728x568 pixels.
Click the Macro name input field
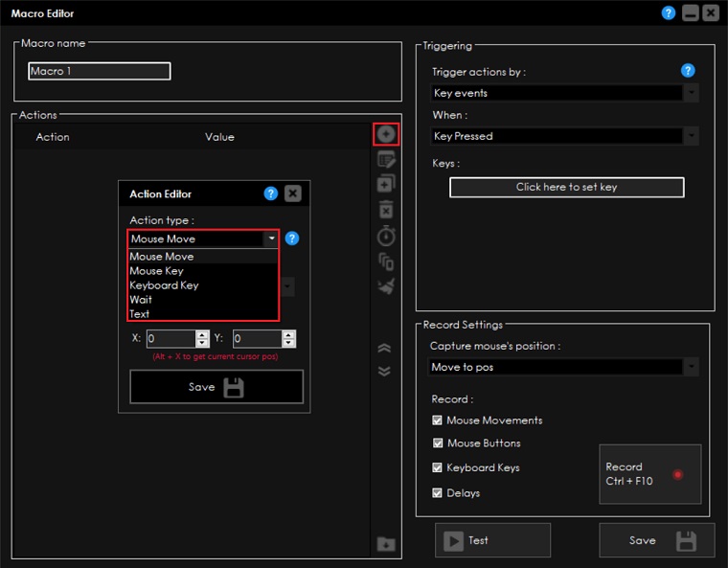click(100, 71)
